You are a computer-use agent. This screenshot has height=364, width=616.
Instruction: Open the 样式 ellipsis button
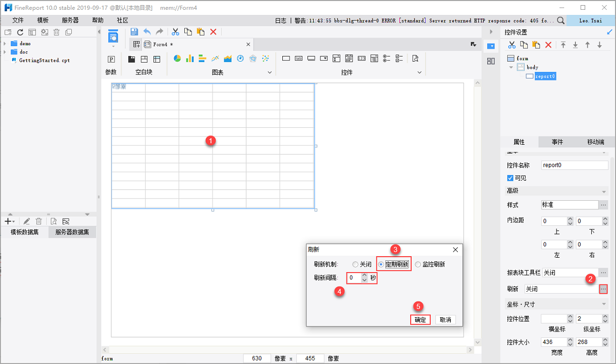[603, 205]
